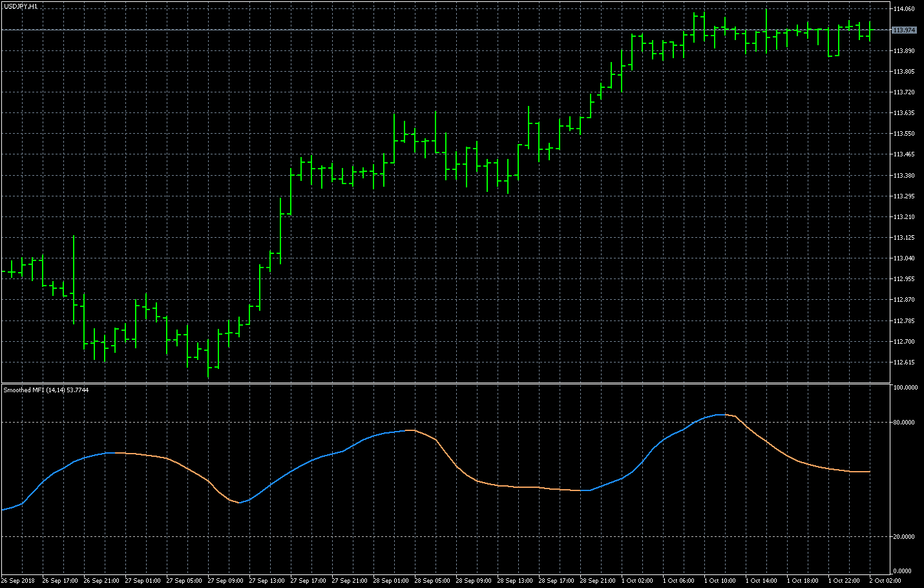The width and height of the screenshot is (924, 588).
Task: Click the 100.0000 indicator scale label
Action: pyautogui.click(x=905, y=388)
